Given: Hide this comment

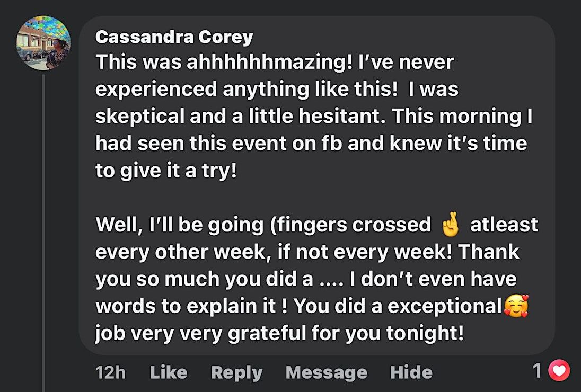Looking at the screenshot, I should [x=411, y=372].
